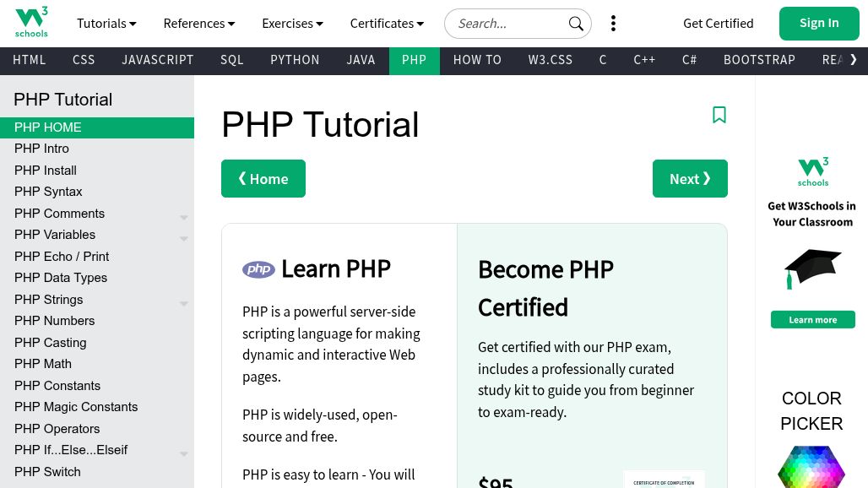Open PHP Math in the sidebar
This screenshot has width=868, height=488.
(97, 364)
